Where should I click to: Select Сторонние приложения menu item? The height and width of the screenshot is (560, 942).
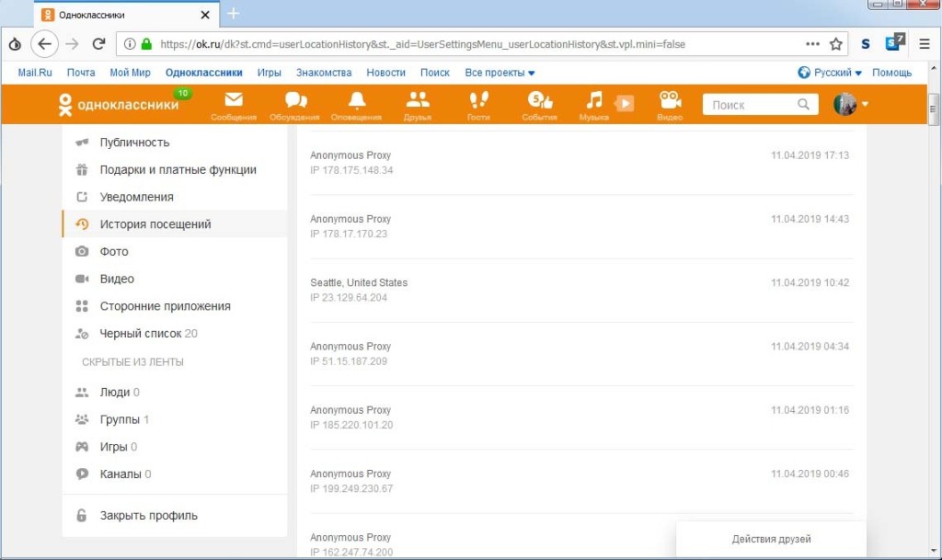click(x=165, y=306)
